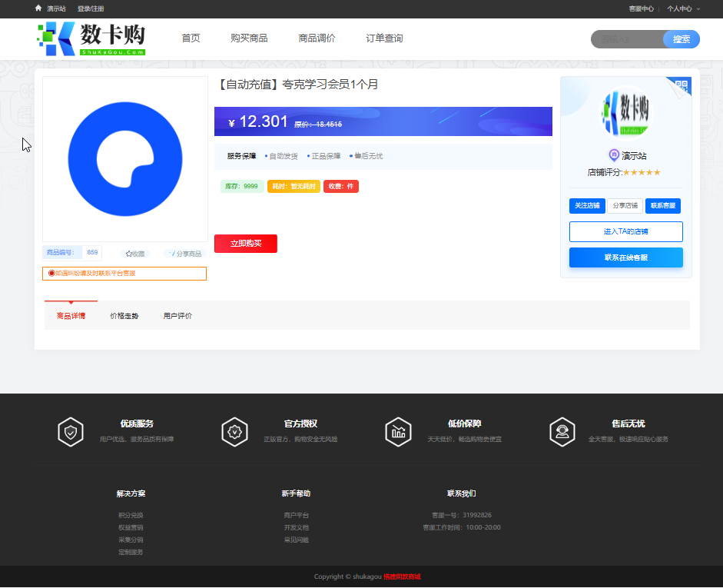The image size is (723, 588).
Task: Click the 库存: 9999 stock tag
Action: 241,186
